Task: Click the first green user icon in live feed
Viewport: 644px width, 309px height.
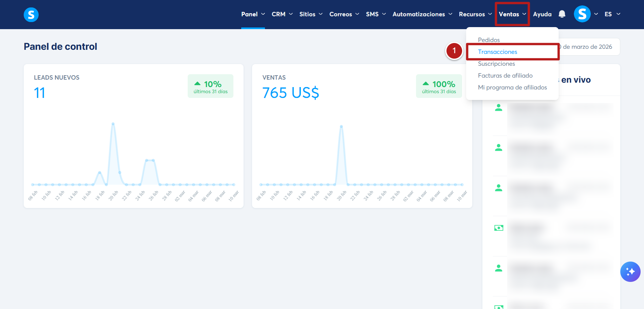Action: (498, 108)
